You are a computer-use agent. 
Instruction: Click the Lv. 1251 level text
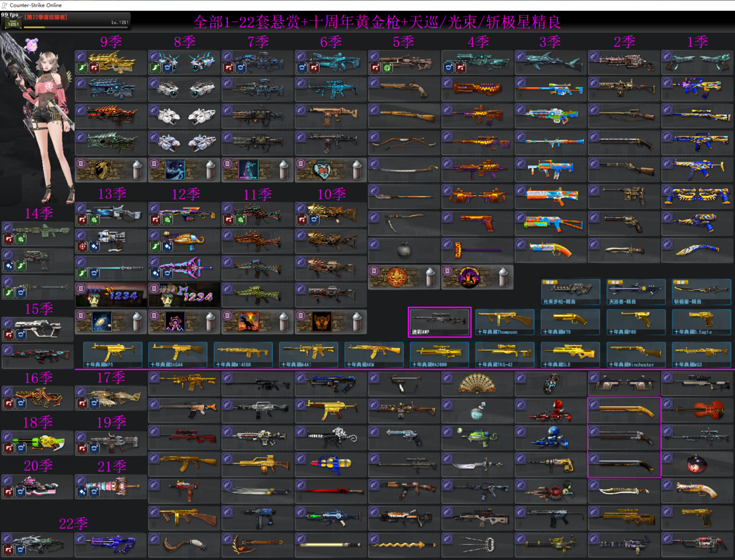point(120,22)
